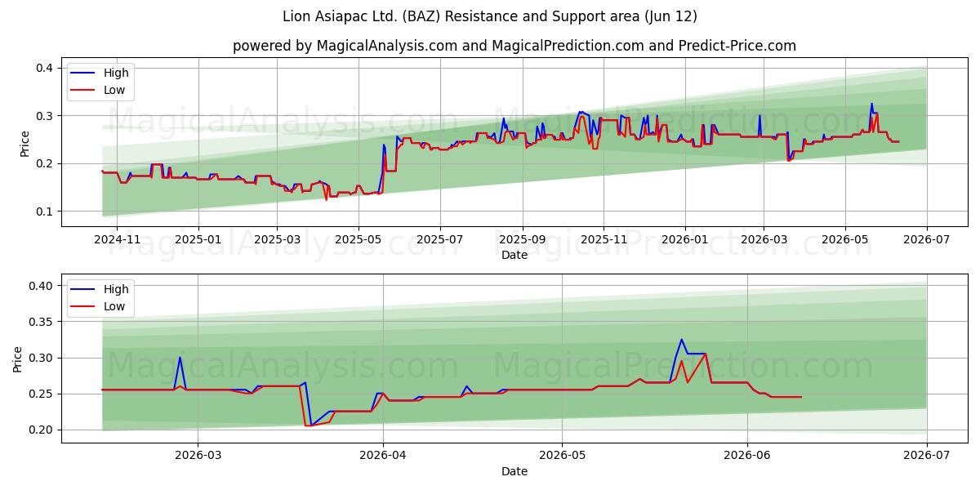Image resolution: width=980 pixels, height=490 pixels.
Task: Click the '2025-01' tick label
Action: [198, 240]
